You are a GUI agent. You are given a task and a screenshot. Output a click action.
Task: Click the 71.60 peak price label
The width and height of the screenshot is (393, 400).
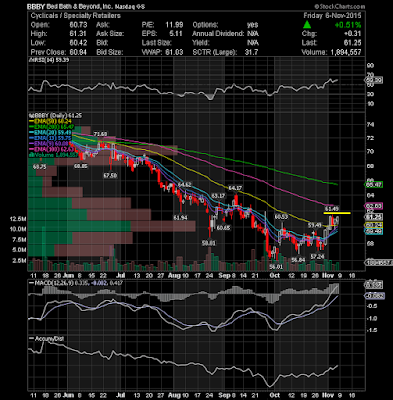100,134
